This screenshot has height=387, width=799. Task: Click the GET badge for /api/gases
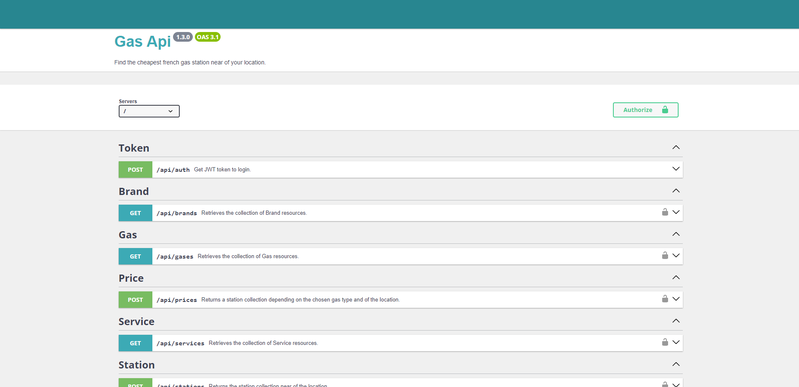(135, 256)
